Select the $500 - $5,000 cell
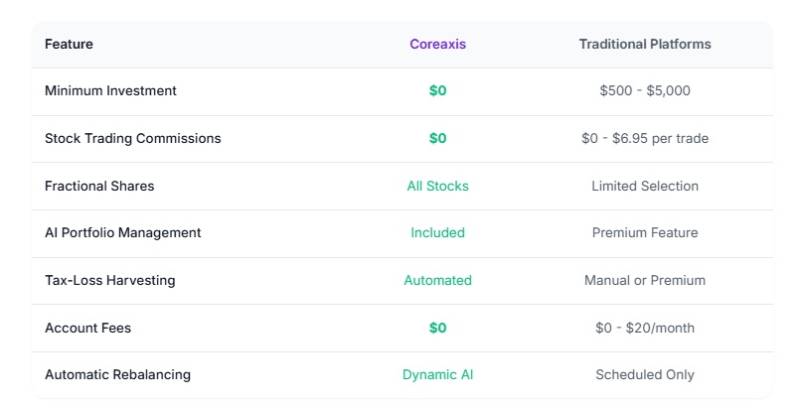Image resolution: width=800 pixels, height=408 pixels. click(x=645, y=91)
